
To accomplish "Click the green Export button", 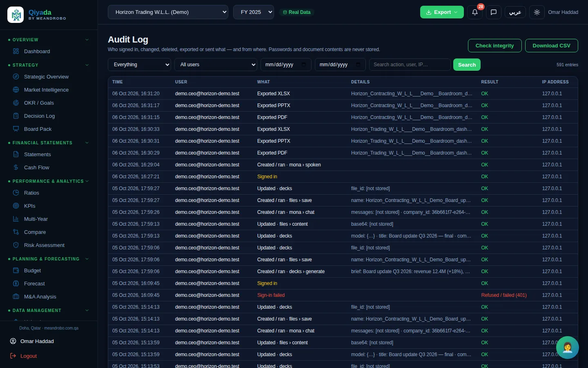I will click(442, 12).
